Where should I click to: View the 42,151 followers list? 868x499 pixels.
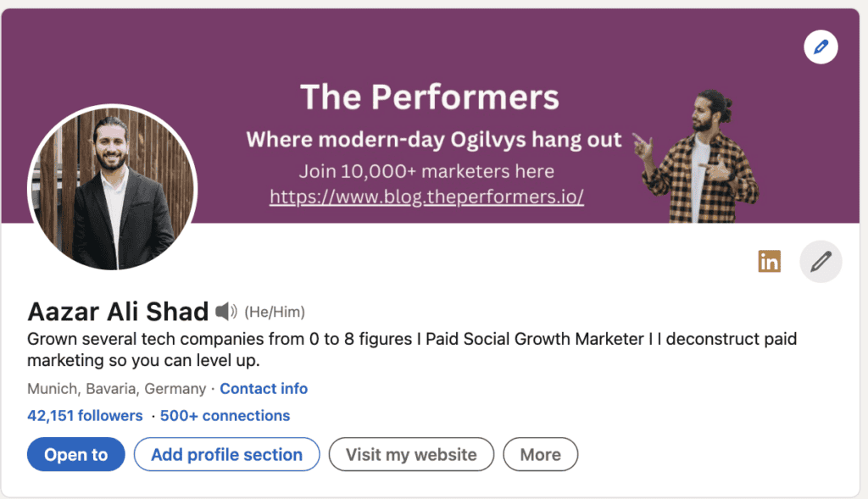point(85,416)
